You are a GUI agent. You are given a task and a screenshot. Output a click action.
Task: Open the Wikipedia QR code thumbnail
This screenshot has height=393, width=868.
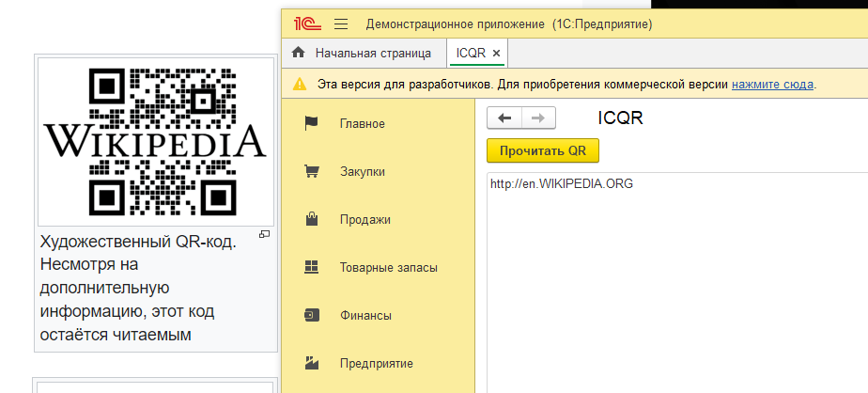click(x=156, y=141)
